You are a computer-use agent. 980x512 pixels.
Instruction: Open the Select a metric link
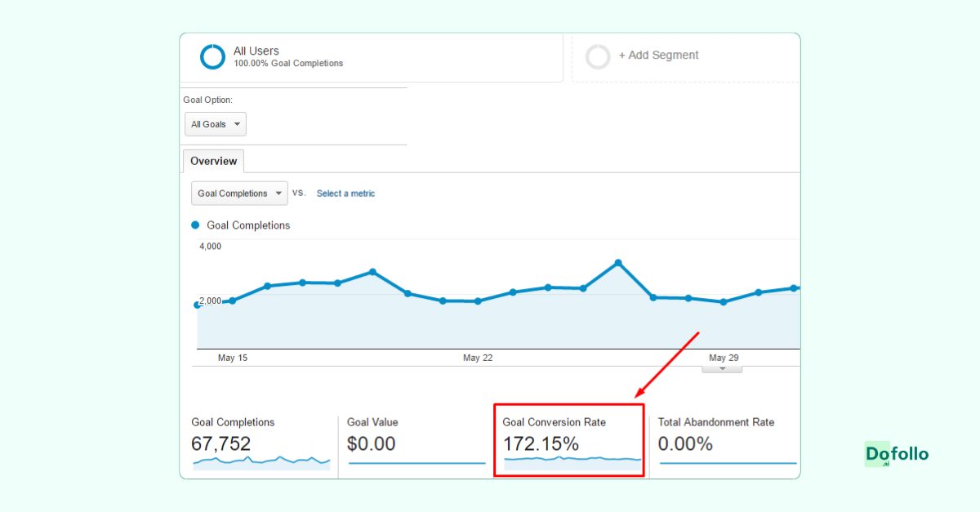click(x=345, y=193)
